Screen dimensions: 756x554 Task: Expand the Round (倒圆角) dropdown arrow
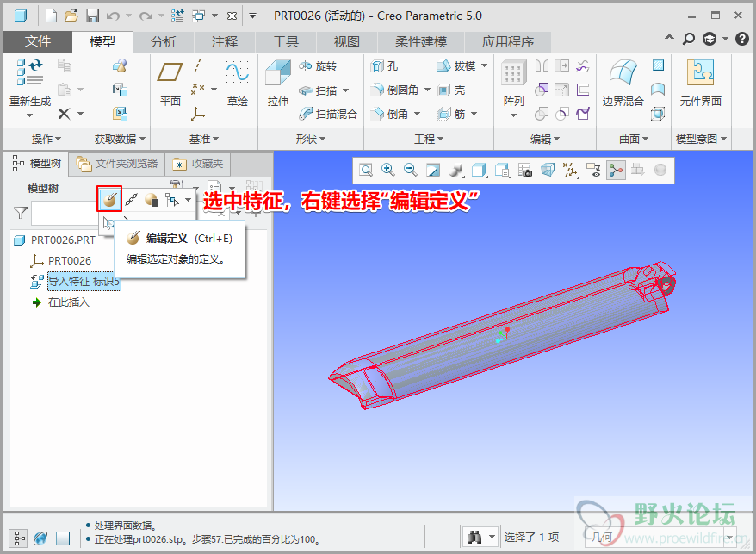point(427,90)
